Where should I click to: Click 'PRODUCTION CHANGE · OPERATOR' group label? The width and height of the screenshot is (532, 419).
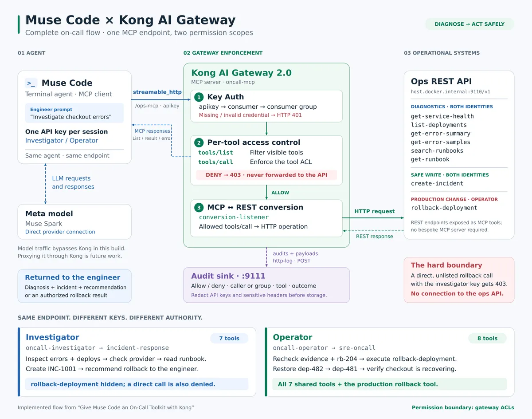[x=454, y=199]
